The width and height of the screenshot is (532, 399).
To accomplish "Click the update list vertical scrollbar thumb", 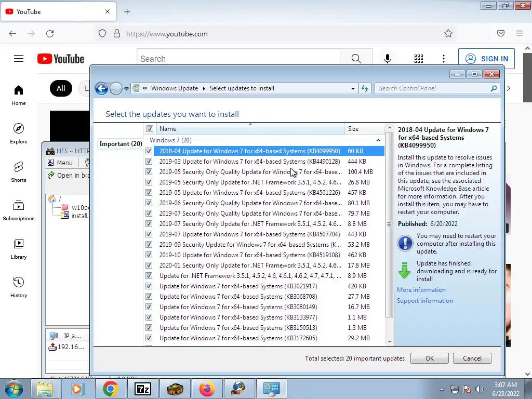I will point(390,224).
